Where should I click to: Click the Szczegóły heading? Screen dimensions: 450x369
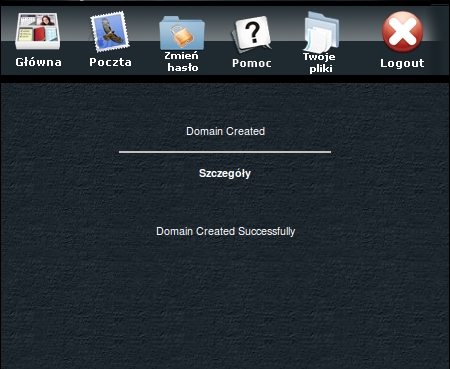pos(225,174)
